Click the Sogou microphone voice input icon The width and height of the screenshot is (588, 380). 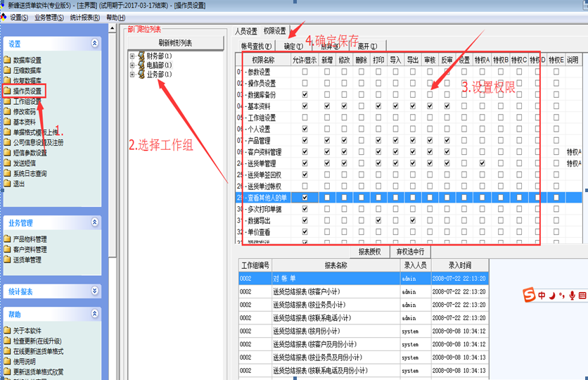coord(572,296)
